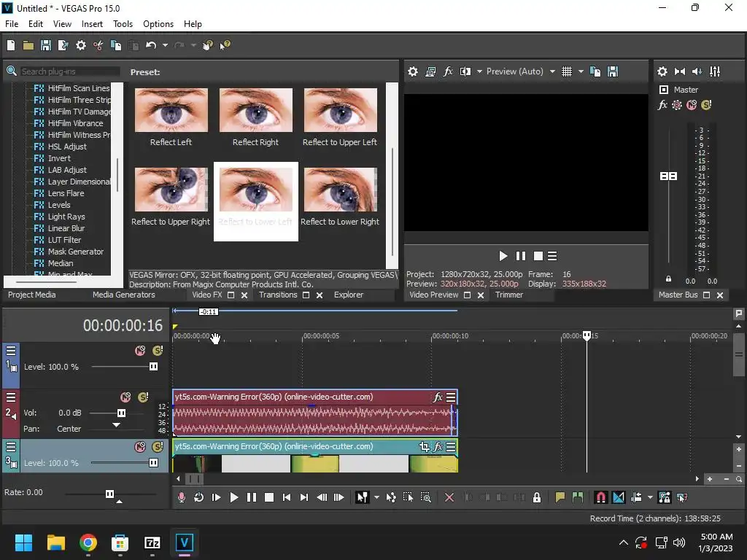747x560 pixels.
Task: Mute video track 1
Action: [140, 351]
